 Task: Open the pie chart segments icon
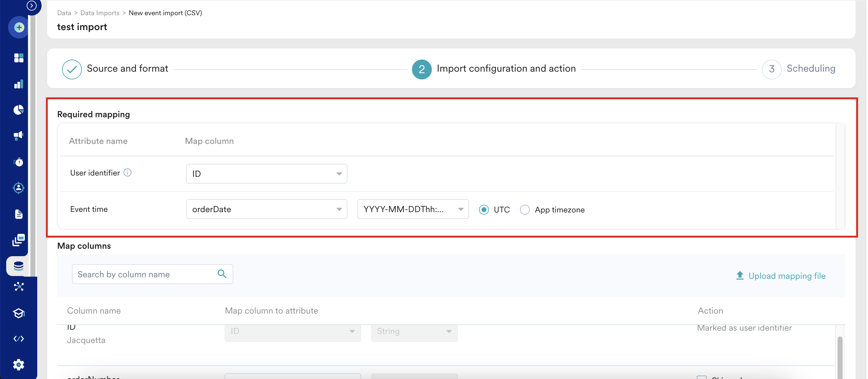[19, 110]
